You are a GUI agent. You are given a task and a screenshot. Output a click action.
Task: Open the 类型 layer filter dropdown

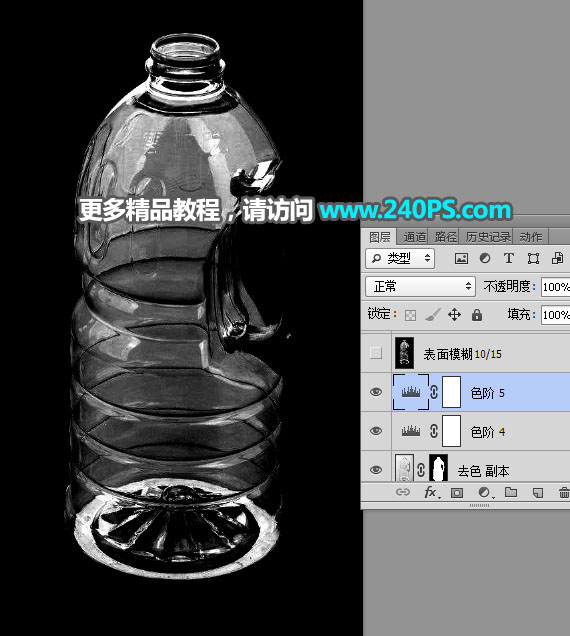click(400, 258)
